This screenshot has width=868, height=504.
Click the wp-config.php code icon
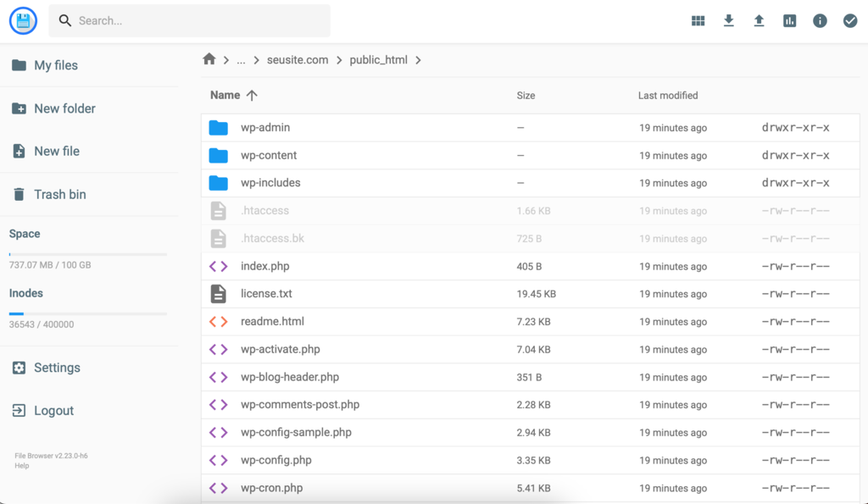218,460
